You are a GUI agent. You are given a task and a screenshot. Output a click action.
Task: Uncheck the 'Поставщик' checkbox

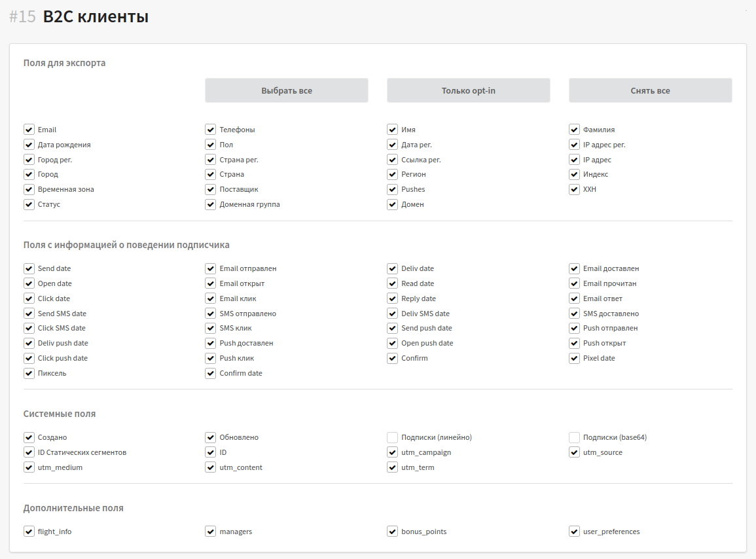click(210, 189)
